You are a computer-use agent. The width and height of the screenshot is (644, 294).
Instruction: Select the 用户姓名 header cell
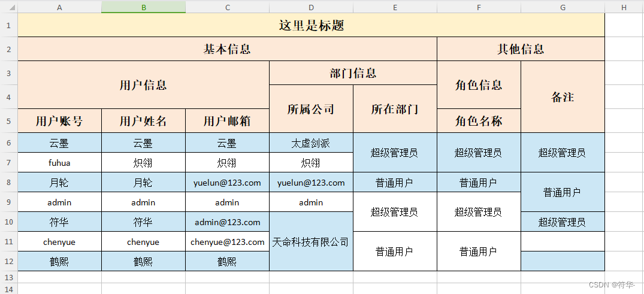pos(143,121)
